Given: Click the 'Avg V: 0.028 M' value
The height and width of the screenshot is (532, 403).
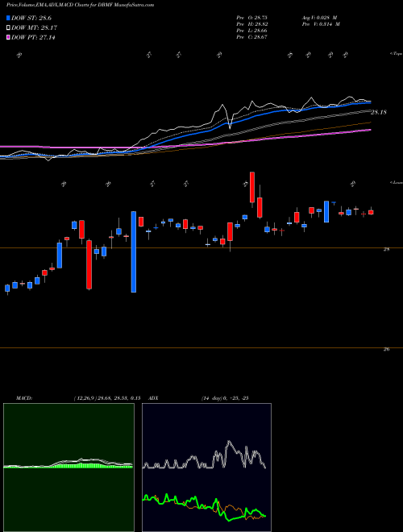Looking at the screenshot, I should click(x=318, y=18).
